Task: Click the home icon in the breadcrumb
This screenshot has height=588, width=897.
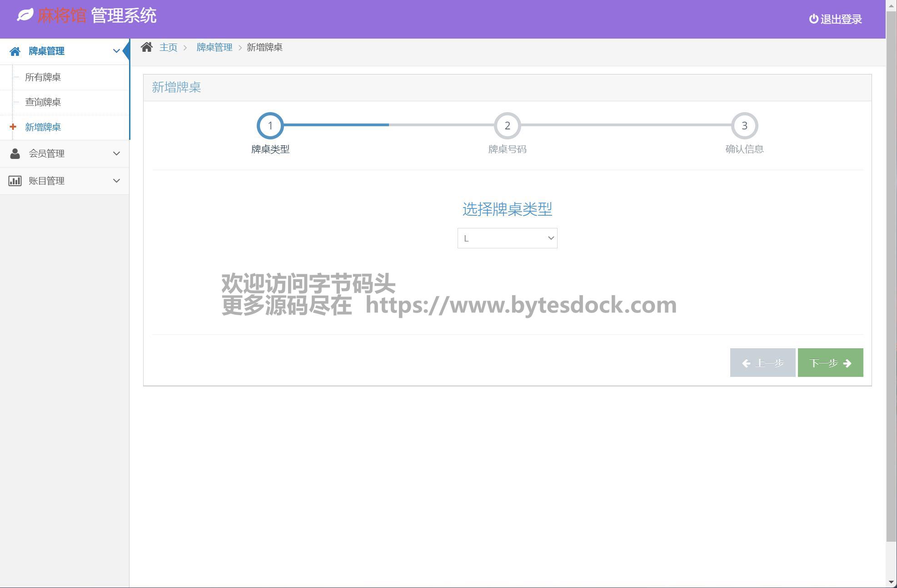Action: (146, 47)
